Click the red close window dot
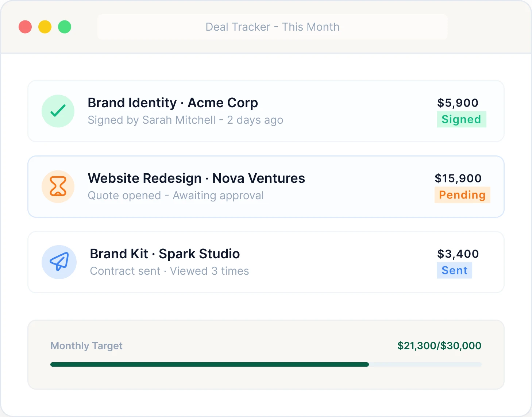Screen dimensions: 532x417 point(25,27)
